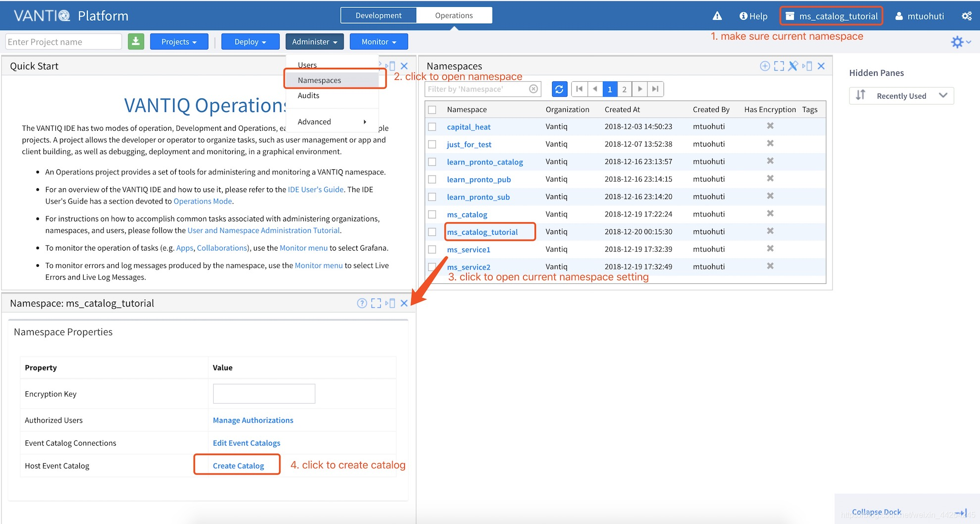Expand the Advanced submenu arrow
Viewport: 980px width, 524px height.
point(365,122)
